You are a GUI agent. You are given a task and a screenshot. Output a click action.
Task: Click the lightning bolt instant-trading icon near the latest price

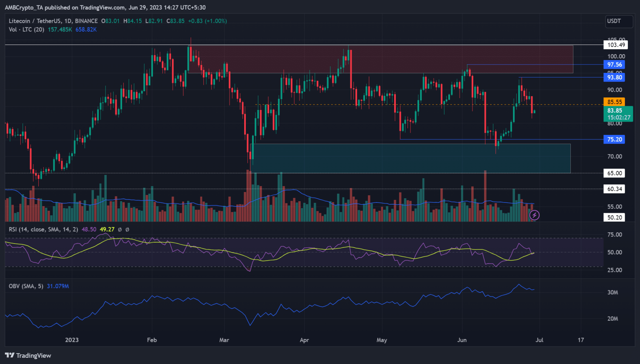(x=534, y=215)
